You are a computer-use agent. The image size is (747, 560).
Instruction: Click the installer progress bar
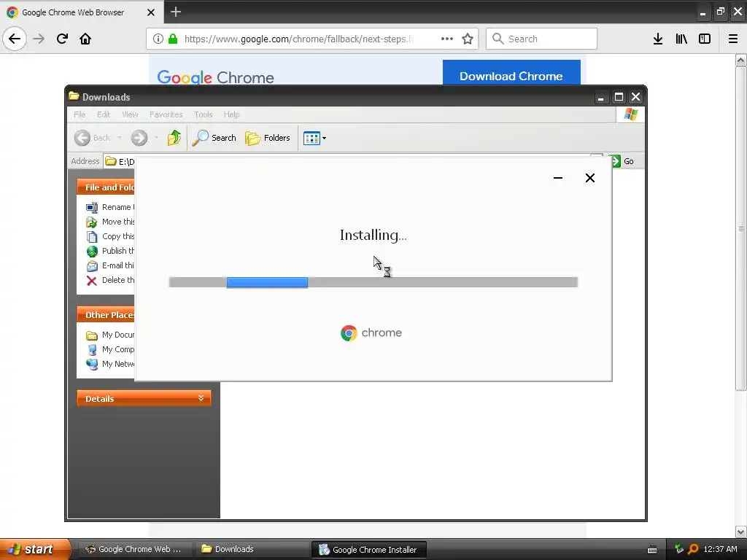click(x=373, y=282)
